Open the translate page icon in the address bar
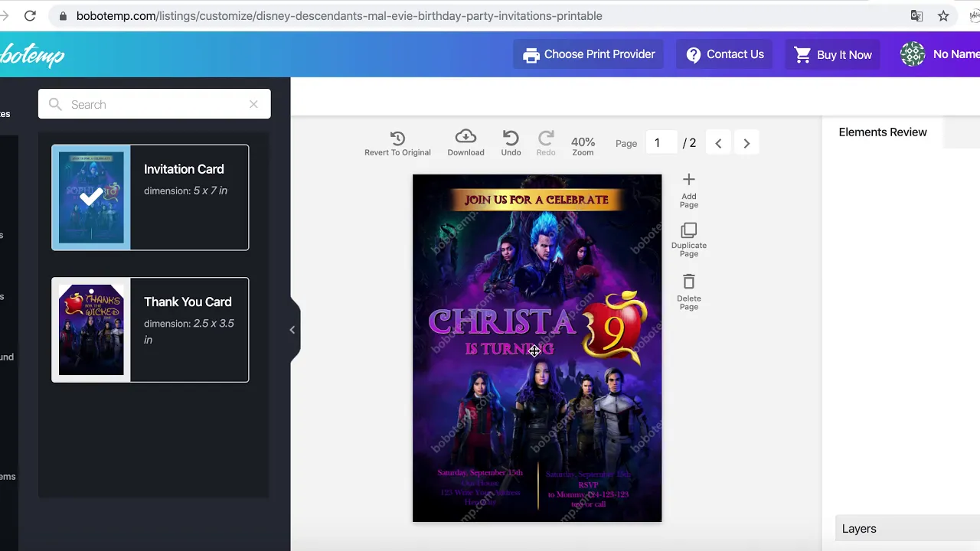Viewport: 980px width, 551px height. point(916,15)
